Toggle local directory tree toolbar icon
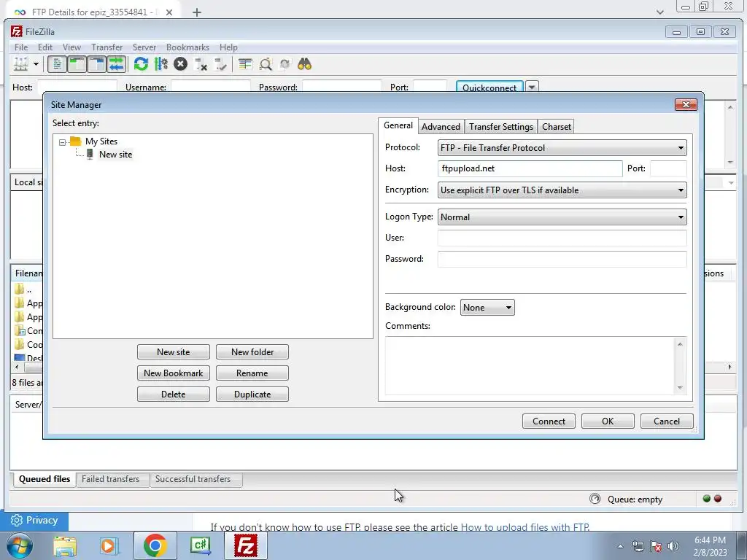This screenshot has height=560, width=747. point(77,64)
